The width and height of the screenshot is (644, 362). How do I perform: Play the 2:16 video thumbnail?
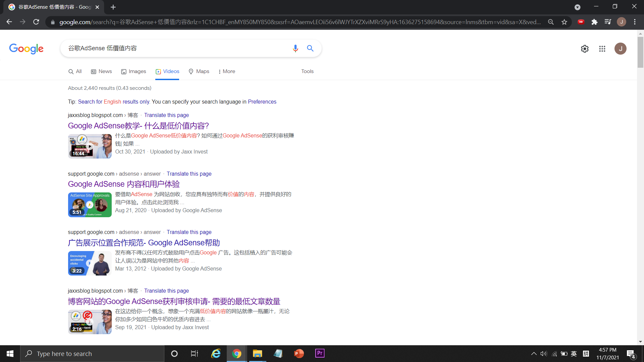[x=90, y=322]
